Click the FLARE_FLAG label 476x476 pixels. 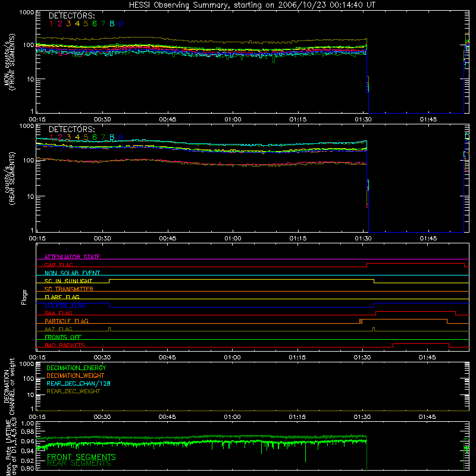(x=62, y=297)
